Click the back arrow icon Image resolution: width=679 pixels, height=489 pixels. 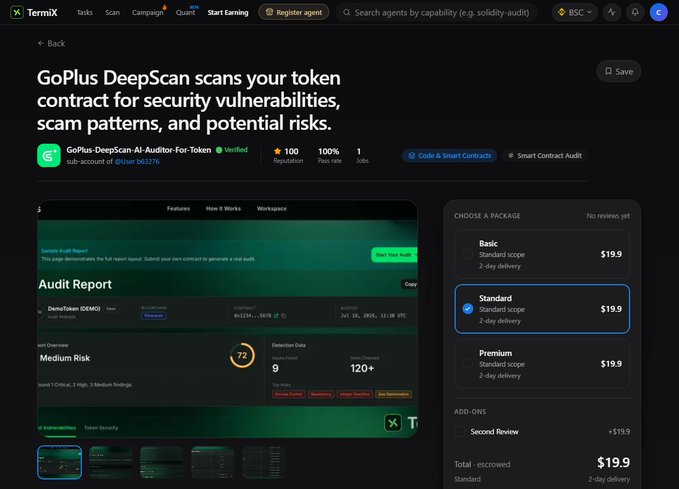(41, 43)
